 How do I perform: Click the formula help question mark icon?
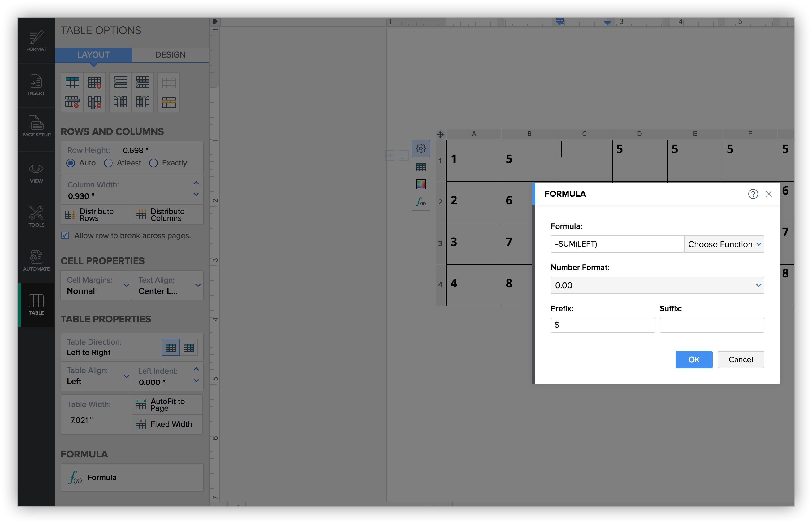click(x=753, y=194)
